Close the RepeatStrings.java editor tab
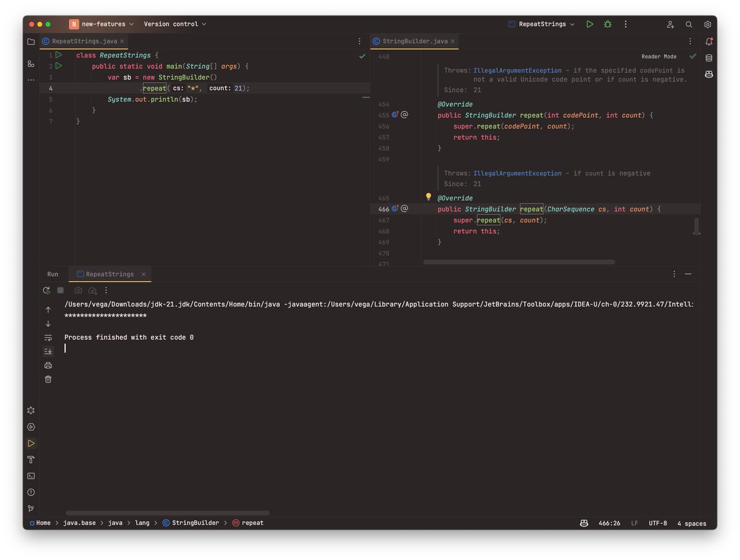The image size is (740, 560). [x=122, y=41]
